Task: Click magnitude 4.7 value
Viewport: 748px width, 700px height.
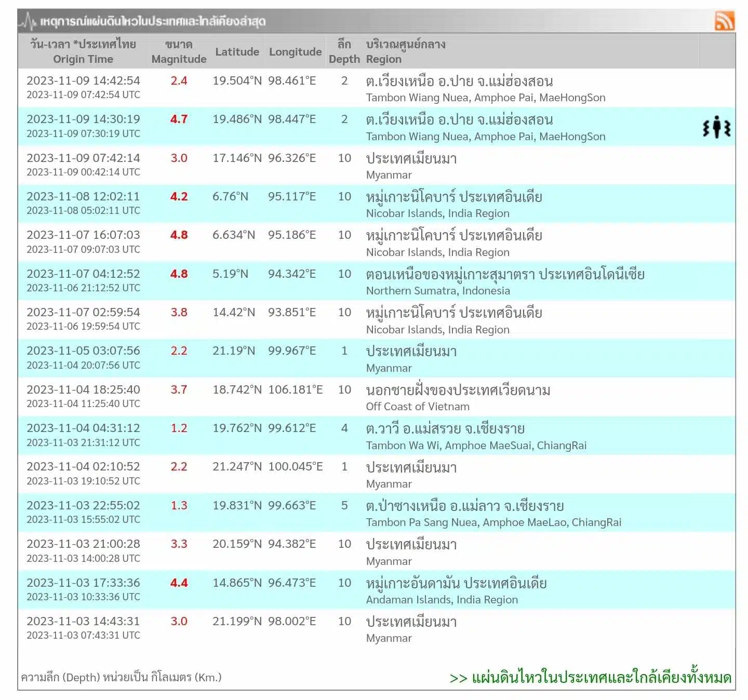Action: 179,119
